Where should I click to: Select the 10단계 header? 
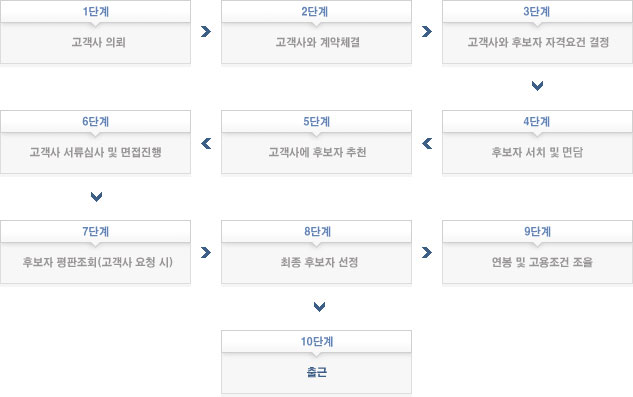tap(316, 341)
